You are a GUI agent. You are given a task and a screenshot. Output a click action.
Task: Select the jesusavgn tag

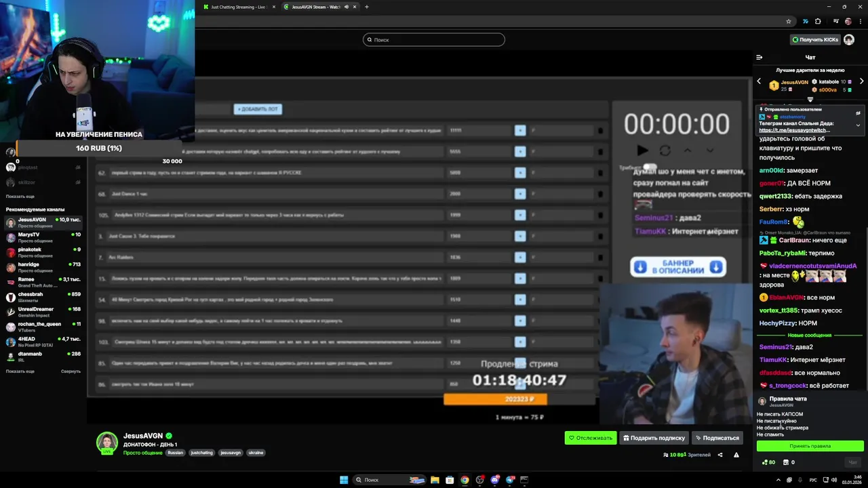(231, 453)
